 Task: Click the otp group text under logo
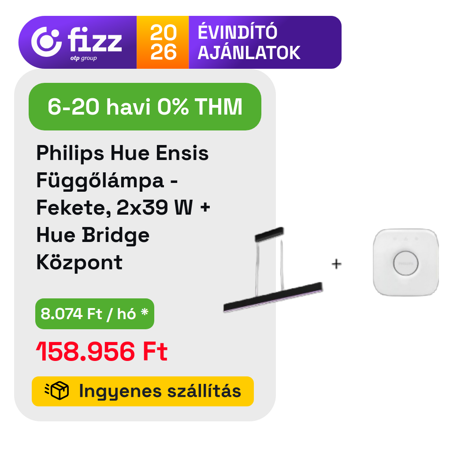[83, 58]
